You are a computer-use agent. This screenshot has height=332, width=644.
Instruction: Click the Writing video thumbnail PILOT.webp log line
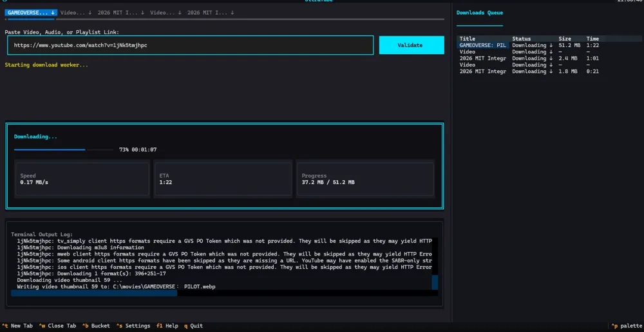click(x=116, y=286)
